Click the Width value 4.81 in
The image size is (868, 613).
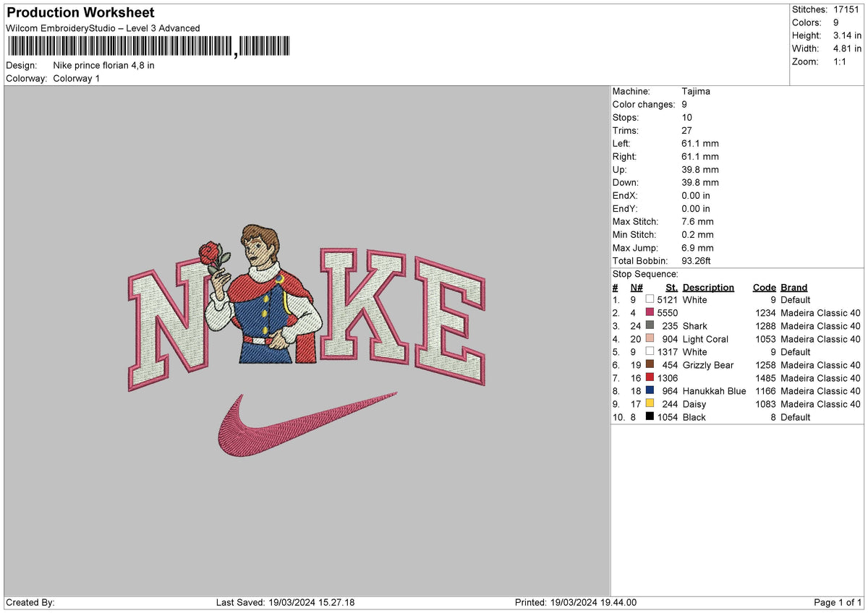[848, 48]
